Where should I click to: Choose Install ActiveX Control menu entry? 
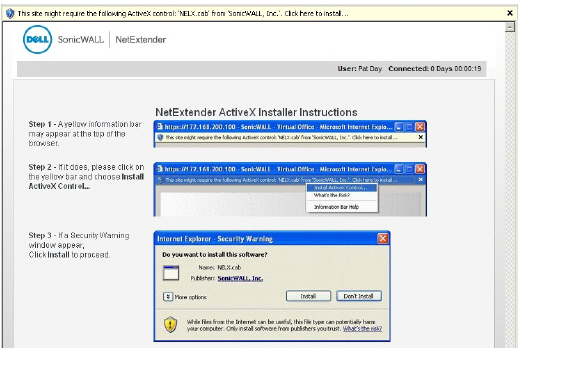click(341, 188)
